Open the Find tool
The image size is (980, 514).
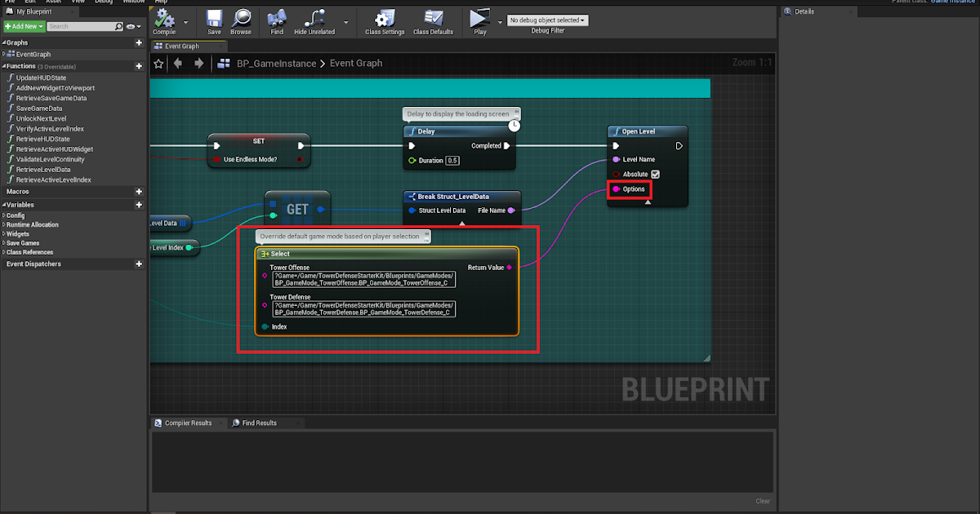click(277, 21)
